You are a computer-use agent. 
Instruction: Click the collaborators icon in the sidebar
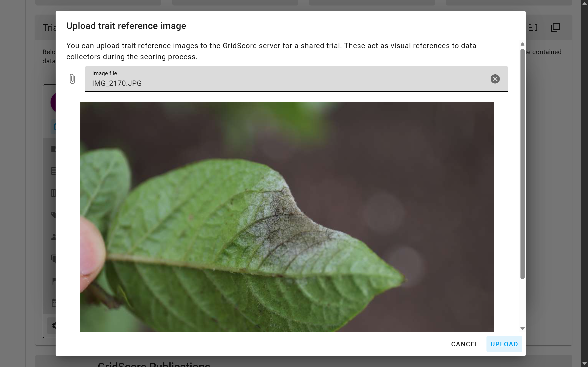click(x=54, y=237)
